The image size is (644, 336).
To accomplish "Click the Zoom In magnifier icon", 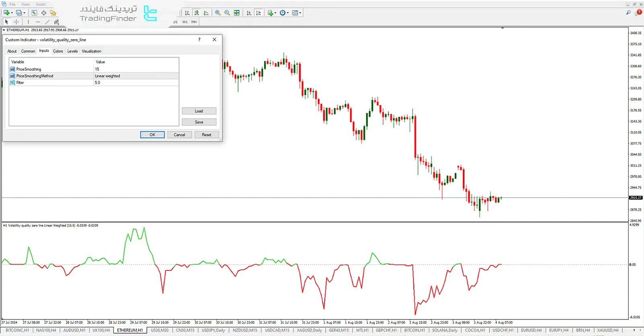I will tap(218, 13).
